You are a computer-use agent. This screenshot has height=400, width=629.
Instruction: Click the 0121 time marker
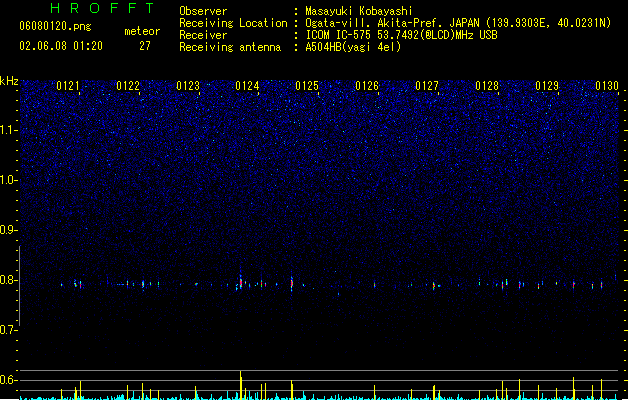click(68, 86)
